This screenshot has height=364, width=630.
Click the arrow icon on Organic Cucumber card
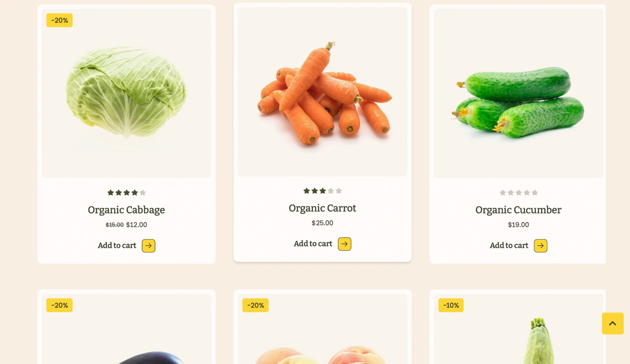click(x=540, y=246)
